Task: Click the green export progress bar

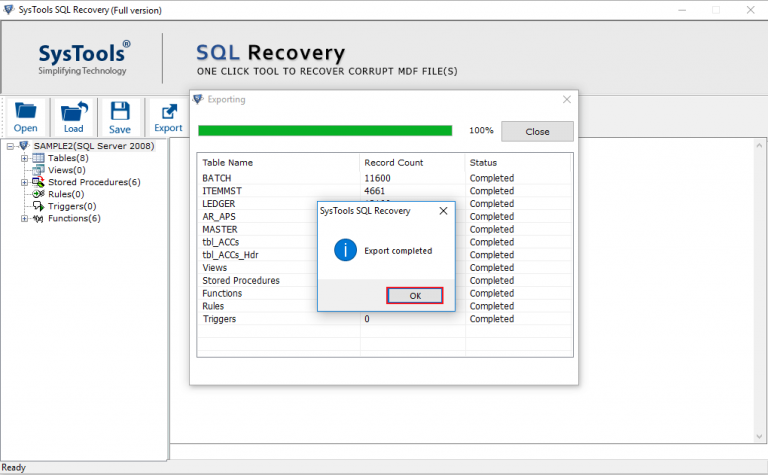Action: click(325, 130)
